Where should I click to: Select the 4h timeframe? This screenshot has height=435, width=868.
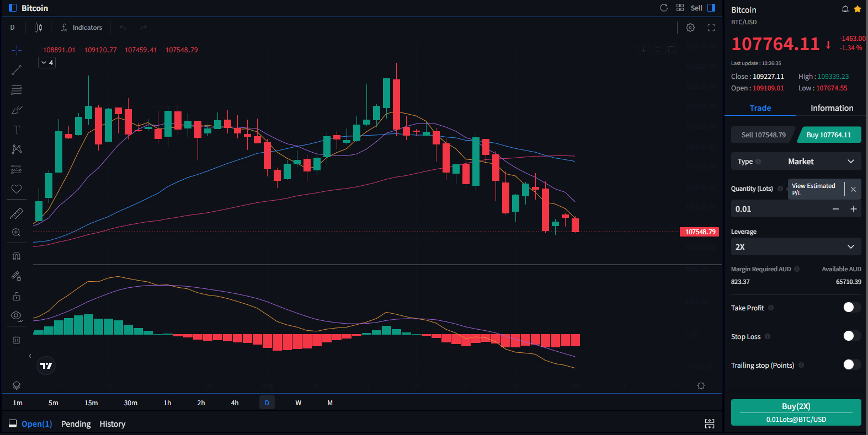coord(235,403)
